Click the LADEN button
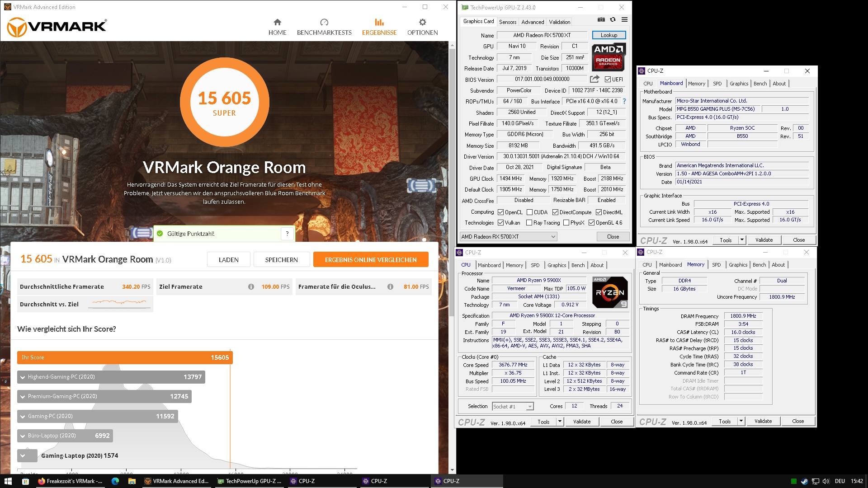The width and height of the screenshot is (868, 488). [x=228, y=260]
